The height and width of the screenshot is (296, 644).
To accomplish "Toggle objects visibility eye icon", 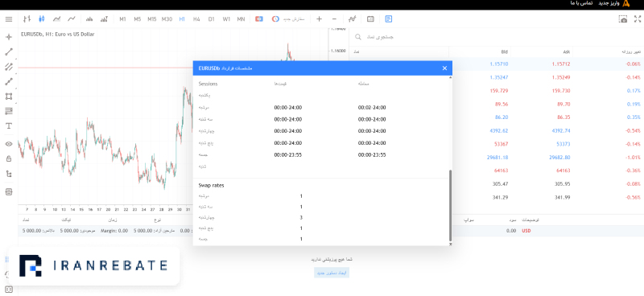I will point(9,144).
